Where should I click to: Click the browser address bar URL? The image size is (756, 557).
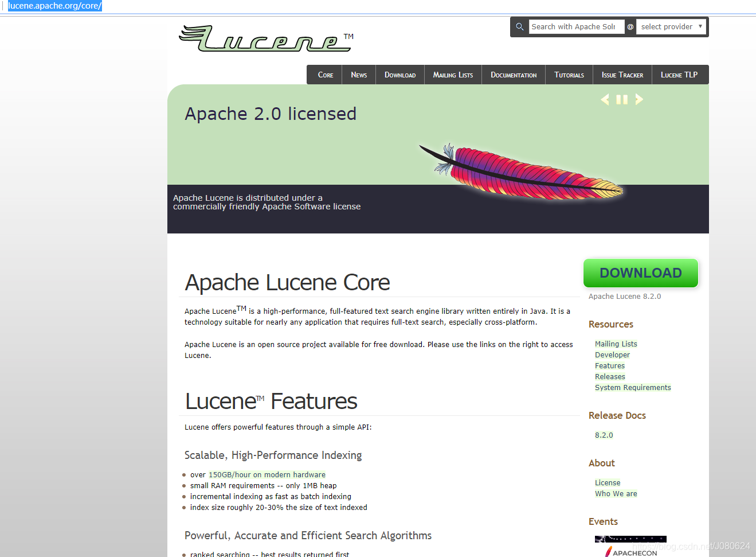point(55,6)
